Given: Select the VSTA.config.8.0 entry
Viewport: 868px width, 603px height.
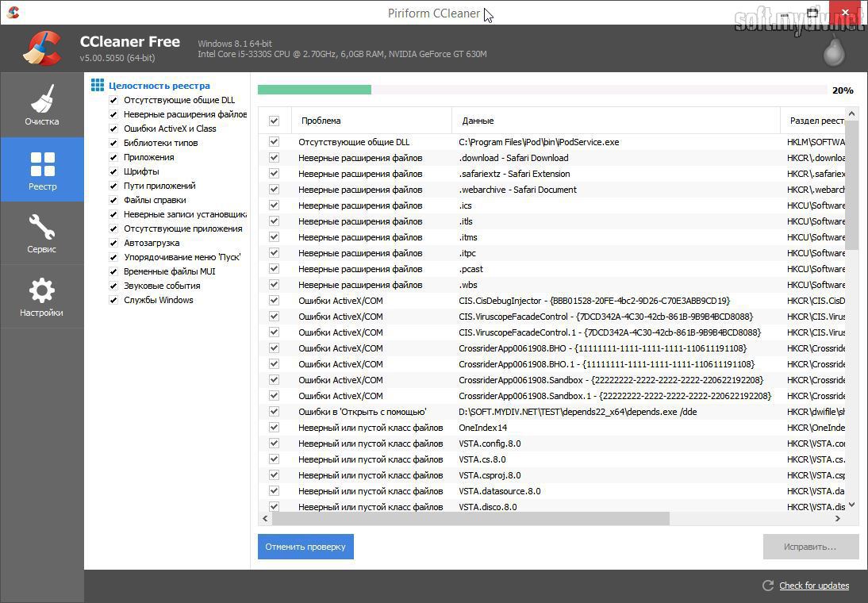Looking at the screenshot, I should (x=551, y=444).
